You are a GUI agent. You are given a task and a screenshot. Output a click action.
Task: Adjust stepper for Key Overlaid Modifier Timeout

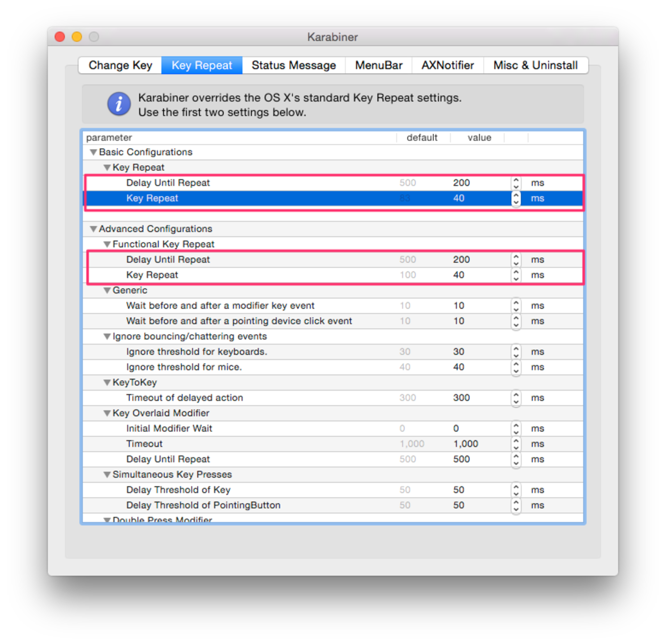pyautogui.click(x=516, y=444)
